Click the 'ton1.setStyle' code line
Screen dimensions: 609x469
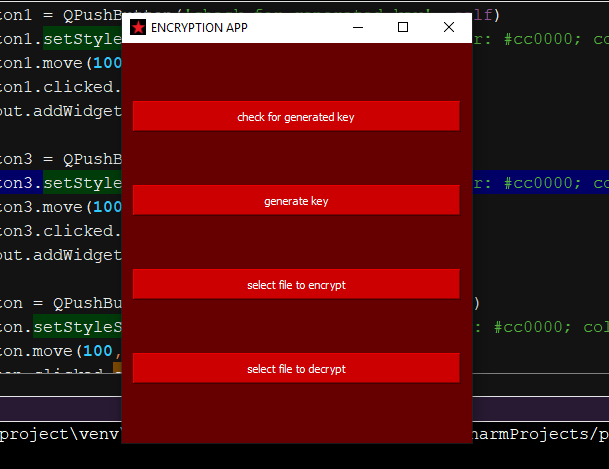60,39
